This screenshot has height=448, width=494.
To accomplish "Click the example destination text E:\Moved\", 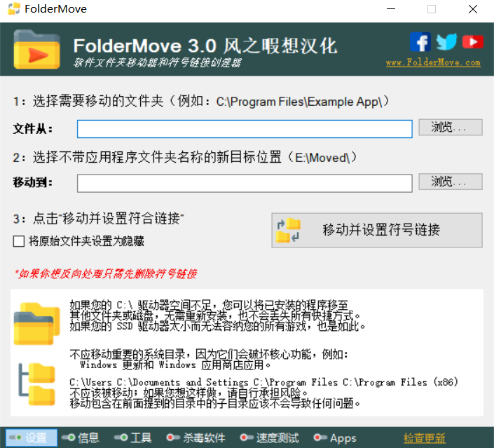I will tap(322, 158).
